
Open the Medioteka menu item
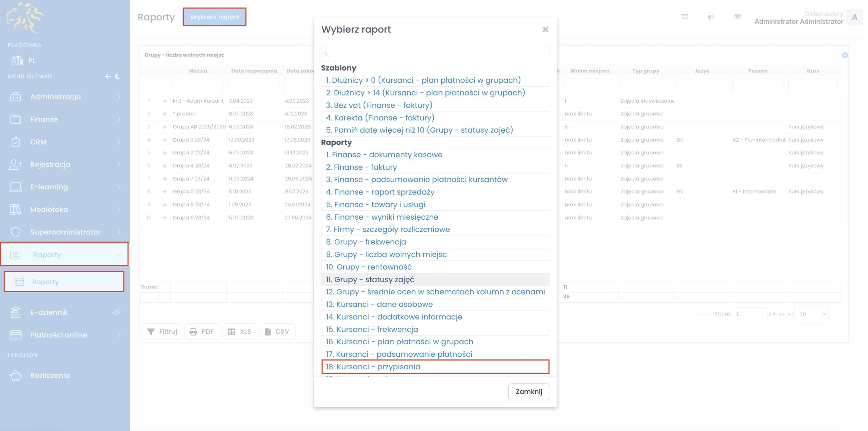[49, 210]
